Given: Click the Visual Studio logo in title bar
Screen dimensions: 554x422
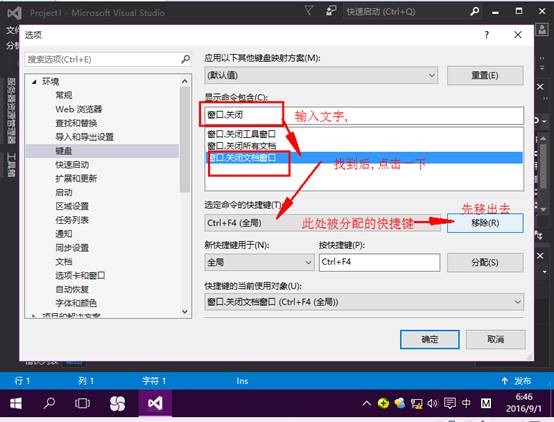Looking at the screenshot, I should pos(15,13).
